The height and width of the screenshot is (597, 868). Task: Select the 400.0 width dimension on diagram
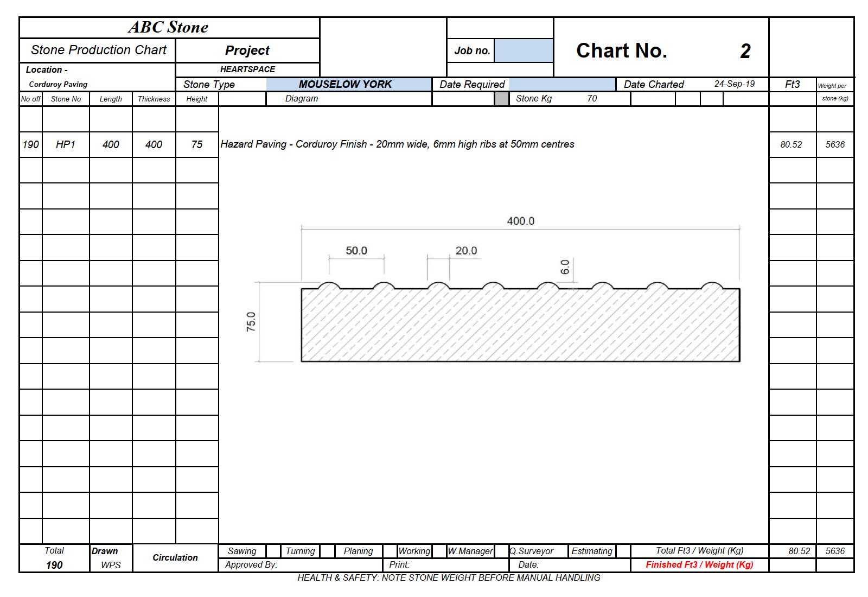point(520,221)
